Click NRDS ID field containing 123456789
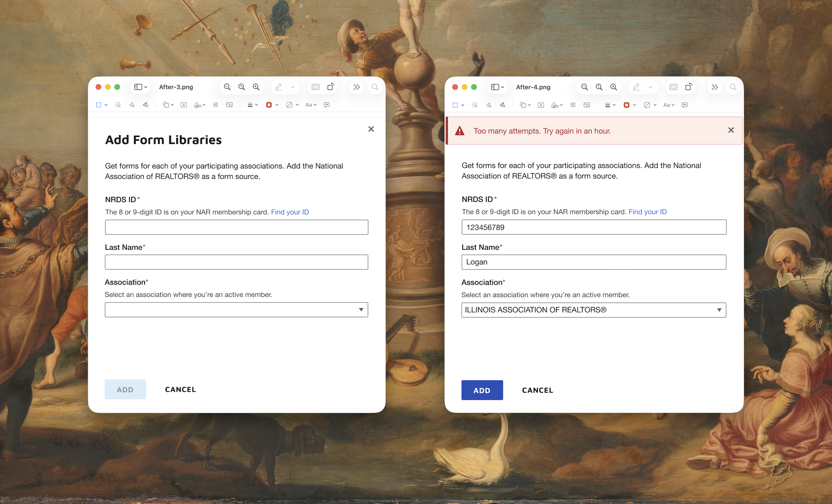Image resolution: width=832 pixels, height=504 pixels. [x=594, y=227]
